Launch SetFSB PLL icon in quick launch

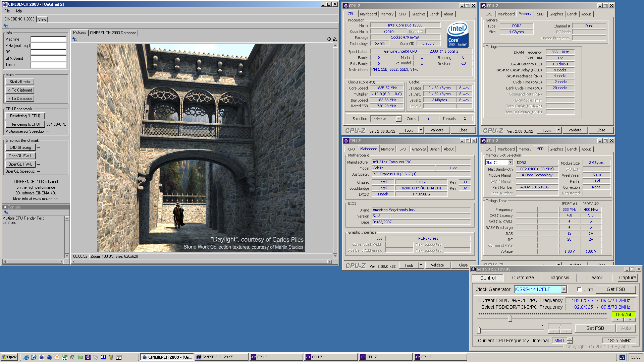[x=103, y=357]
